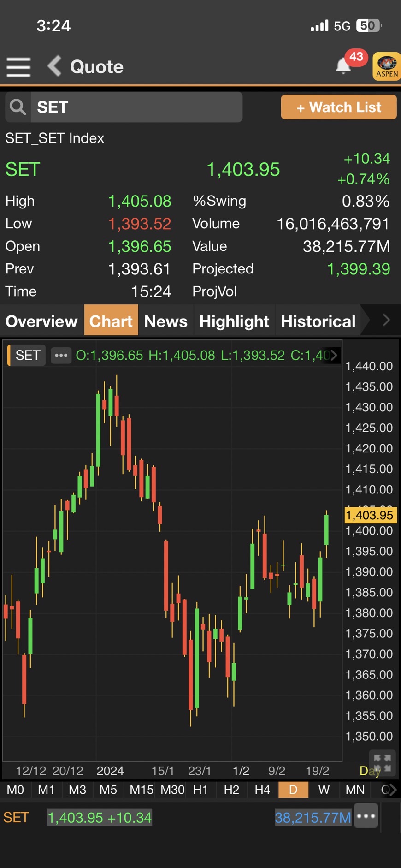Tap the SET symbol label on chart

click(x=28, y=355)
